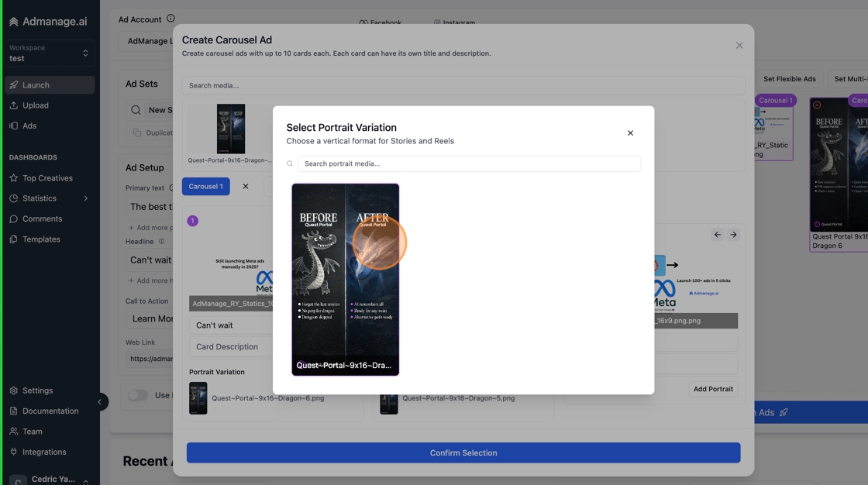Image resolution: width=868 pixels, height=485 pixels.
Task: Click Confirm Selection button
Action: coord(463,453)
